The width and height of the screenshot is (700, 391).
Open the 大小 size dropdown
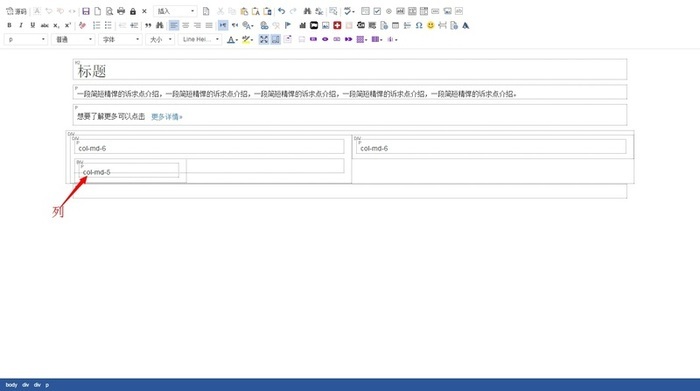pyautogui.click(x=161, y=40)
